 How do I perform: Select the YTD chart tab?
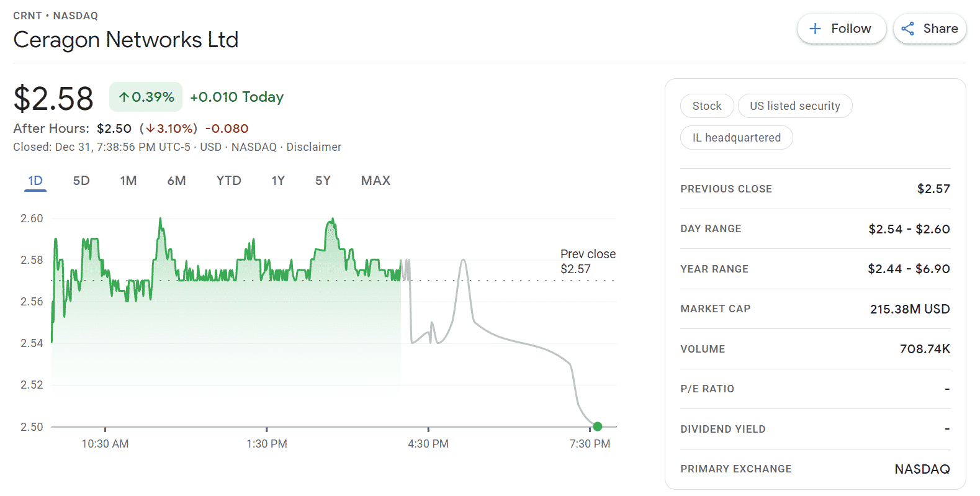229,181
